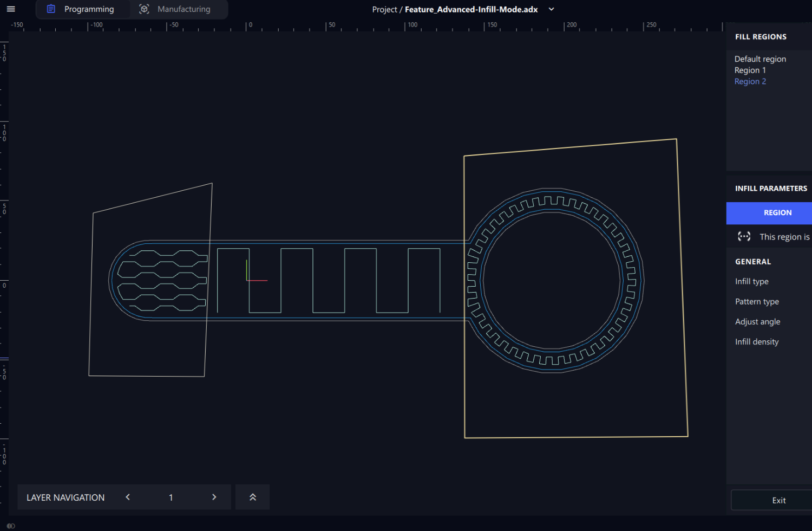Click the double-chevron up layer button
Screen dimensions: 812x531
click(x=252, y=497)
